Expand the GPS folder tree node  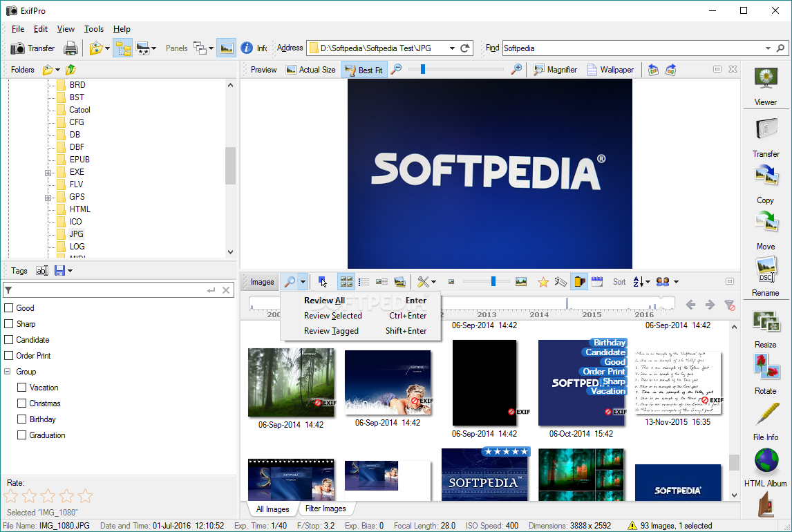coord(48,198)
